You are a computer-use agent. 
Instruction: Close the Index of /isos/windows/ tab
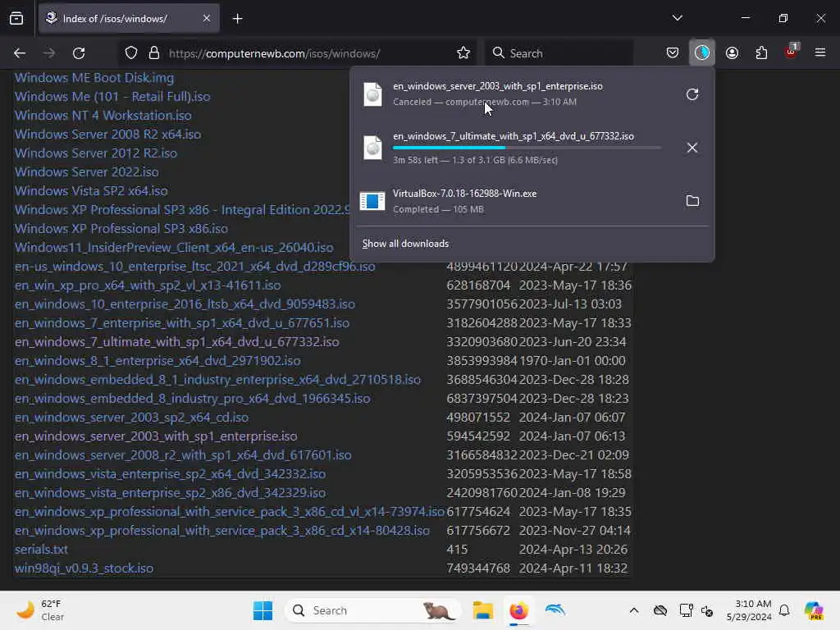207,18
